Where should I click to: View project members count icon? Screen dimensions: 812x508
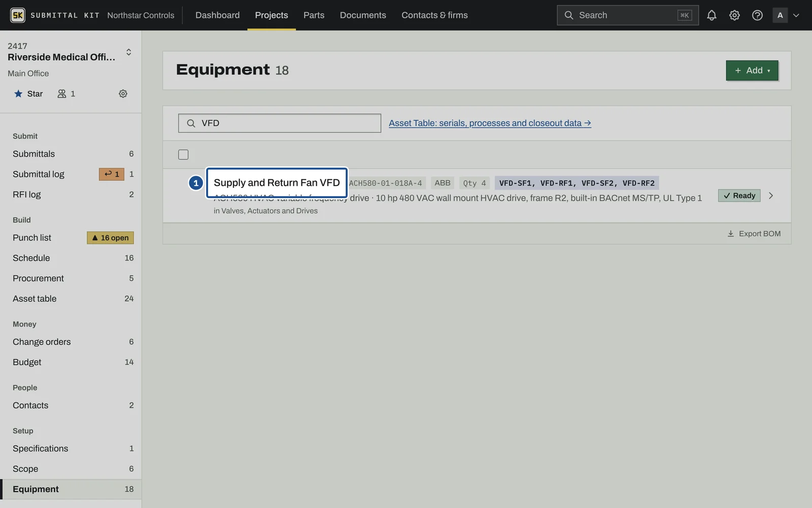[x=66, y=93]
